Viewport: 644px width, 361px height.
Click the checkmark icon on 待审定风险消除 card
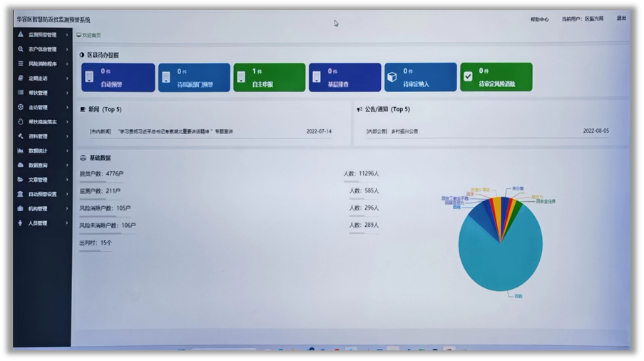pyautogui.click(x=468, y=77)
